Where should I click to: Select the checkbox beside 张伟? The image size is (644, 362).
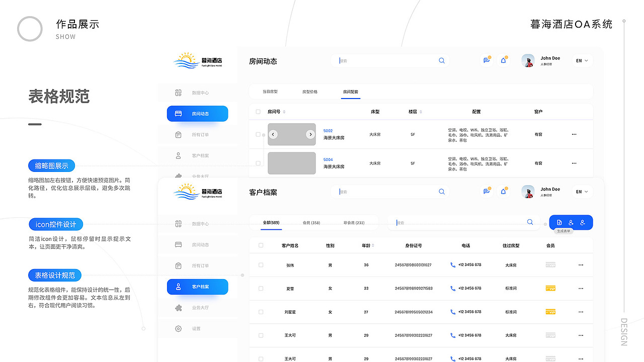pos(260,265)
